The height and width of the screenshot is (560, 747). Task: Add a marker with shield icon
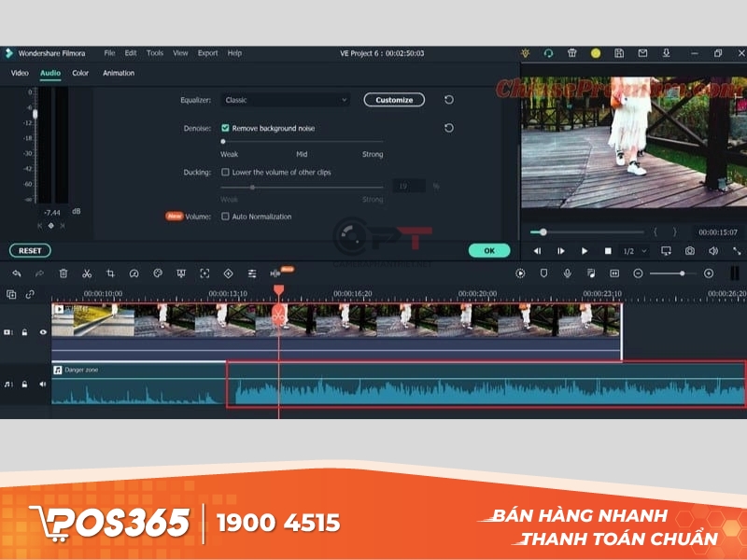tap(543, 273)
